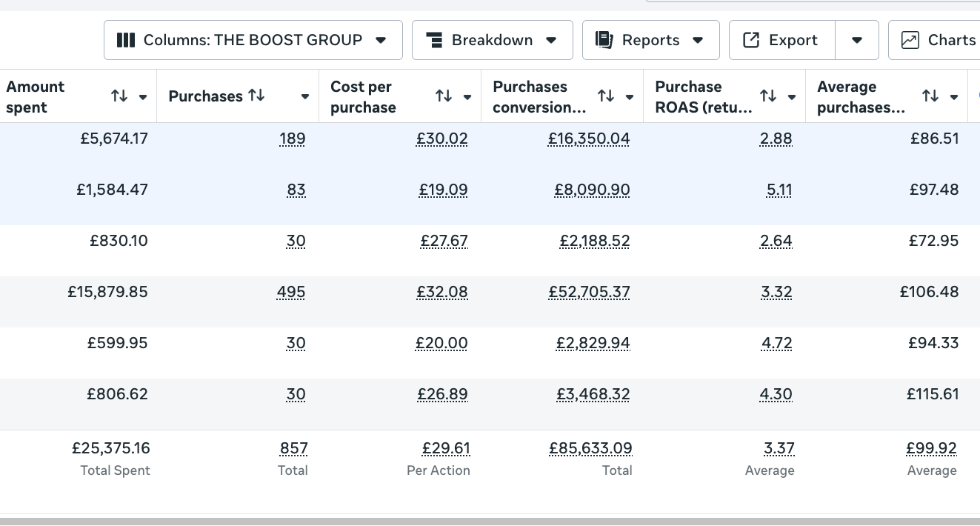Viewport: 980px width, 526px height.
Task: Open Purchase ROAS column caret
Action: [792, 97]
